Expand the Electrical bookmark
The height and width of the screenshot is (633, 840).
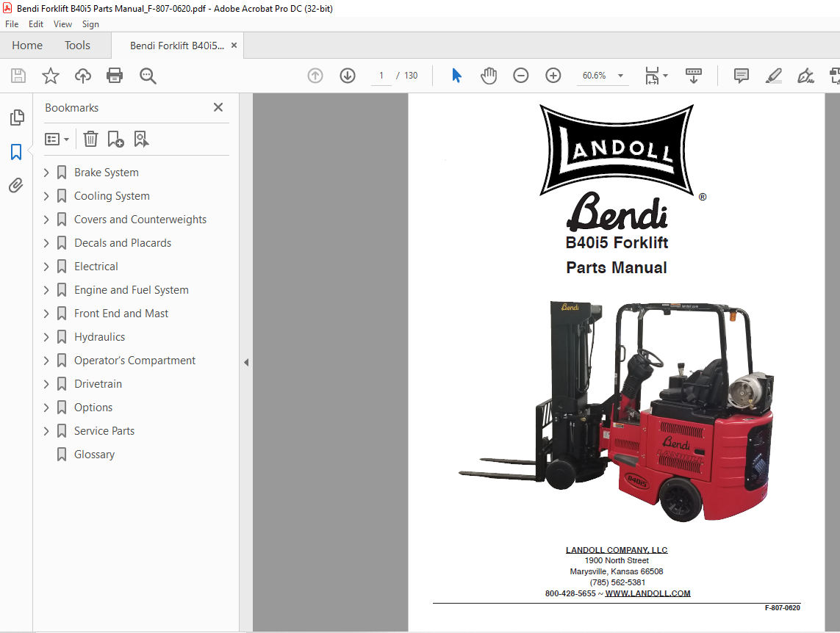pyautogui.click(x=46, y=267)
